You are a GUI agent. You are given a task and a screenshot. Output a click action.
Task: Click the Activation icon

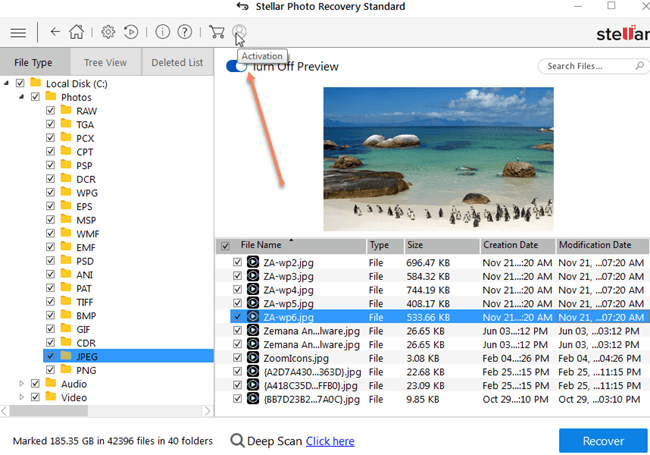tap(238, 32)
